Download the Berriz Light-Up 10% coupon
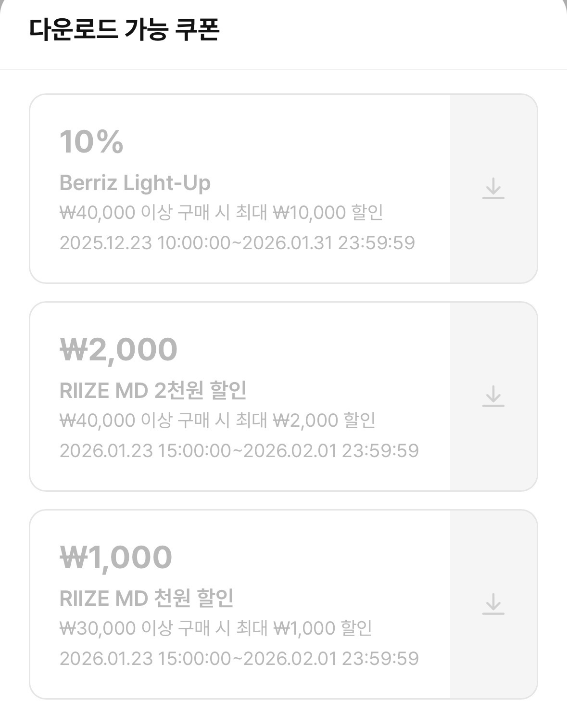The image size is (567, 728). tap(493, 188)
